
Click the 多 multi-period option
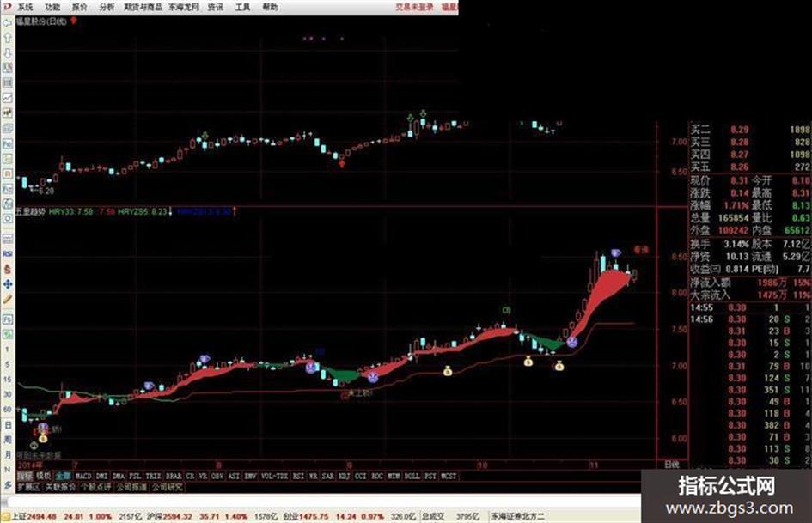[7, 484]
